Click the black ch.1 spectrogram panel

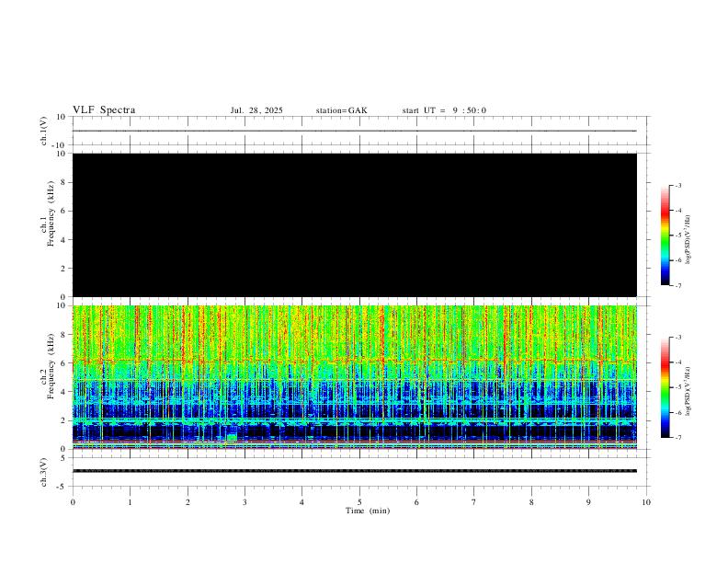tap(355, 224)
